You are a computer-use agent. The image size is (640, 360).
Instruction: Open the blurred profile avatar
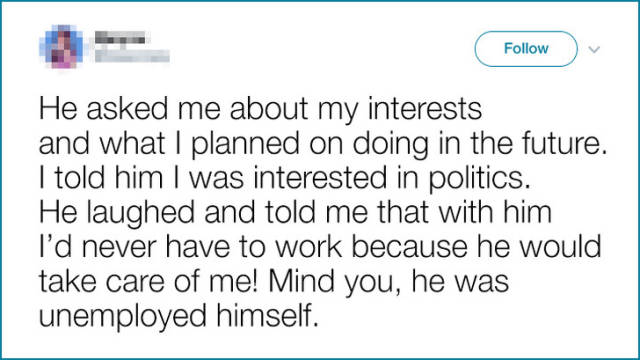(61, 46)
